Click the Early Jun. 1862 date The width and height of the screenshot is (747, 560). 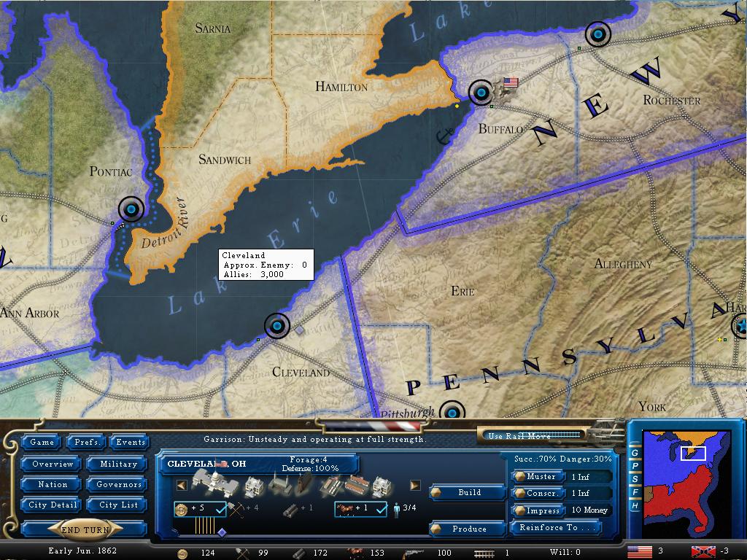[82, 551]
